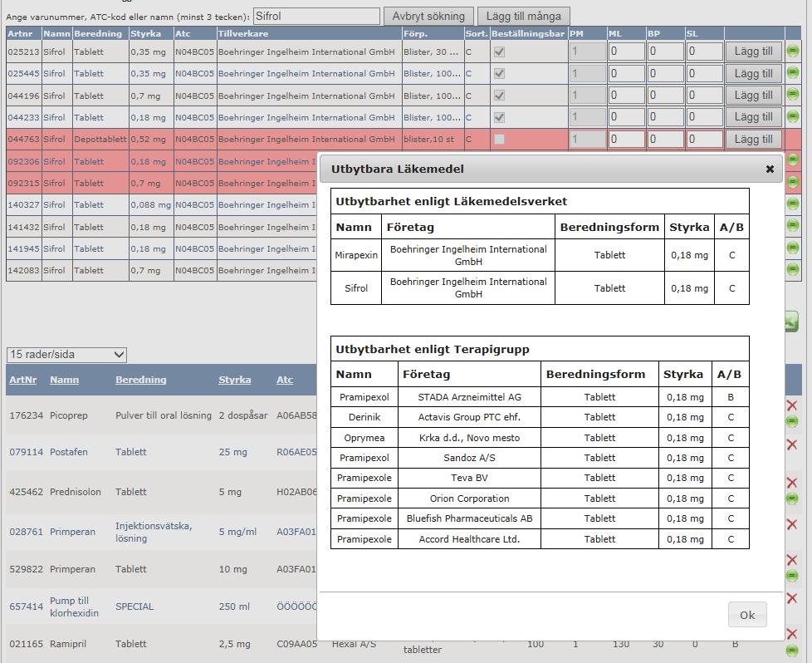Click Lägg till for row 044233
The width and height of the screenshot is (812, 663).
point(754,117)
